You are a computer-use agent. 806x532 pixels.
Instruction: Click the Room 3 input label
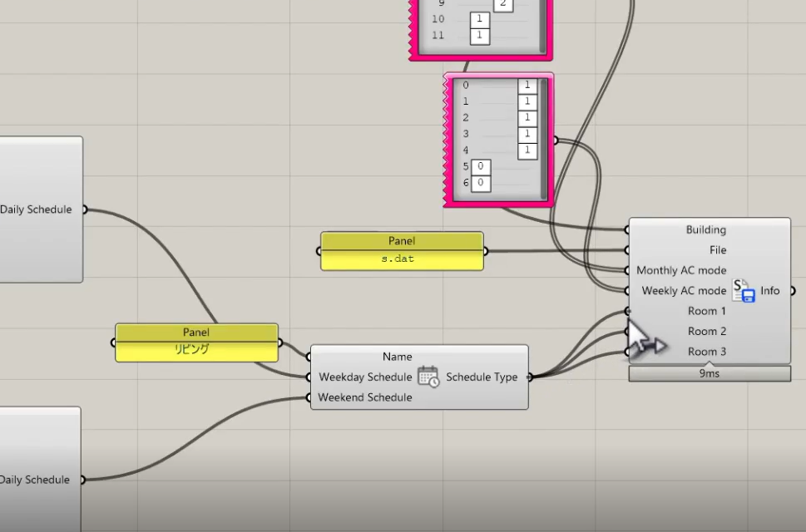(707, 352)
